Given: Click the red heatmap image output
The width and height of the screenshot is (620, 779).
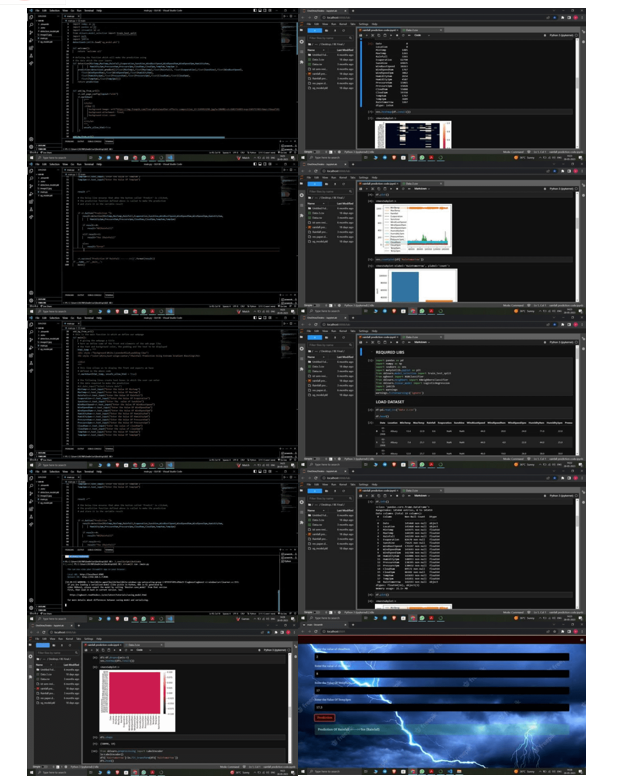Looking at the screenshot, I should 137,701.
